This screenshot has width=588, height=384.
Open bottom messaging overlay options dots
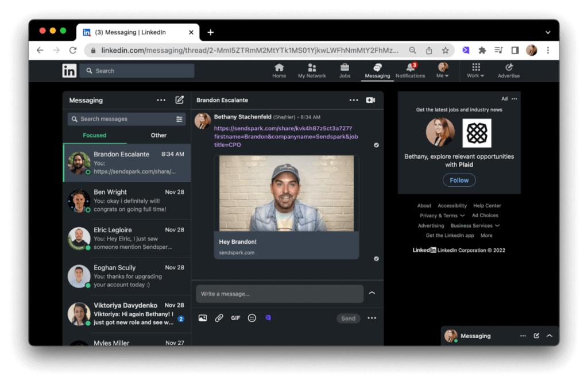point(523,336)
